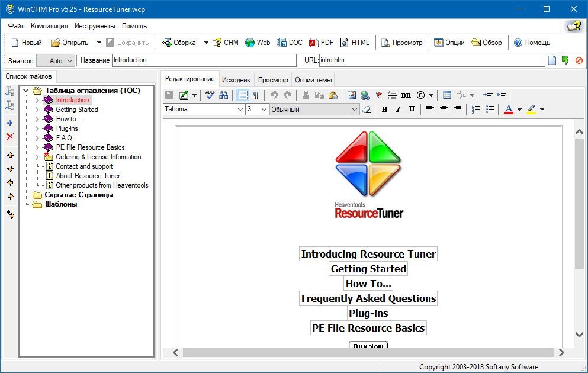588x373 pixels.
Task: Switch to the Исходник tab
Action: click(236, 80)
